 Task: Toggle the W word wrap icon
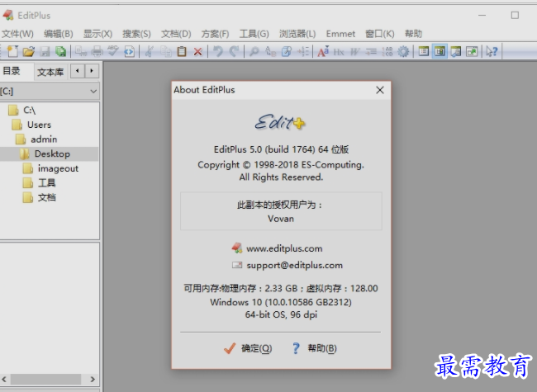tap(354, 52)
